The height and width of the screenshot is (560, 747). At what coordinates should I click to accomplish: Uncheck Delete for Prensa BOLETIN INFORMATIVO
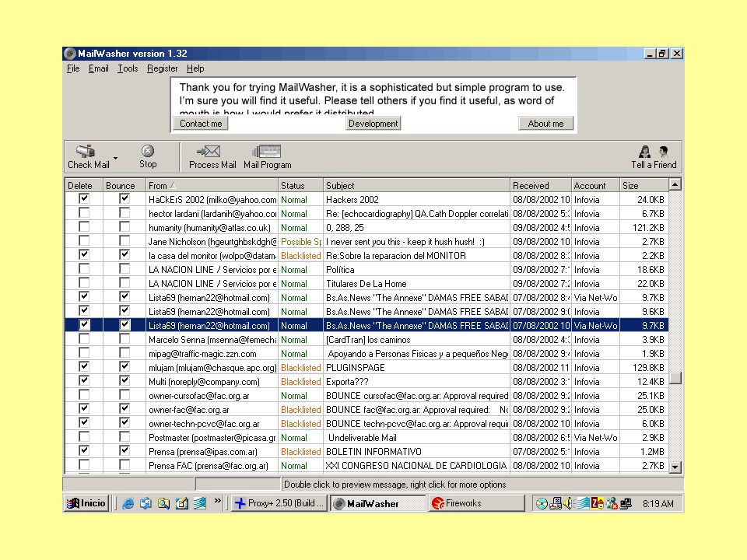click(x=84, y=450)
